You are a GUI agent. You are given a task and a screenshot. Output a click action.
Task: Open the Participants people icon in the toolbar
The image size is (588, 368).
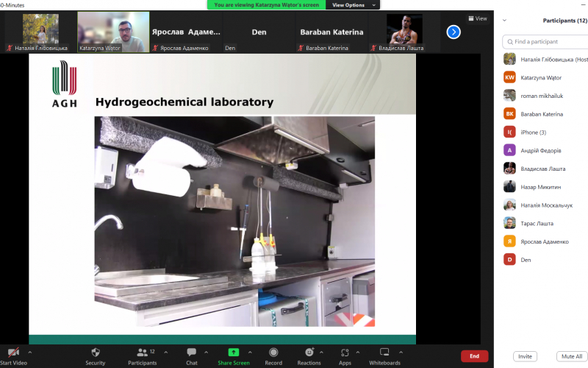pos(142,353)
